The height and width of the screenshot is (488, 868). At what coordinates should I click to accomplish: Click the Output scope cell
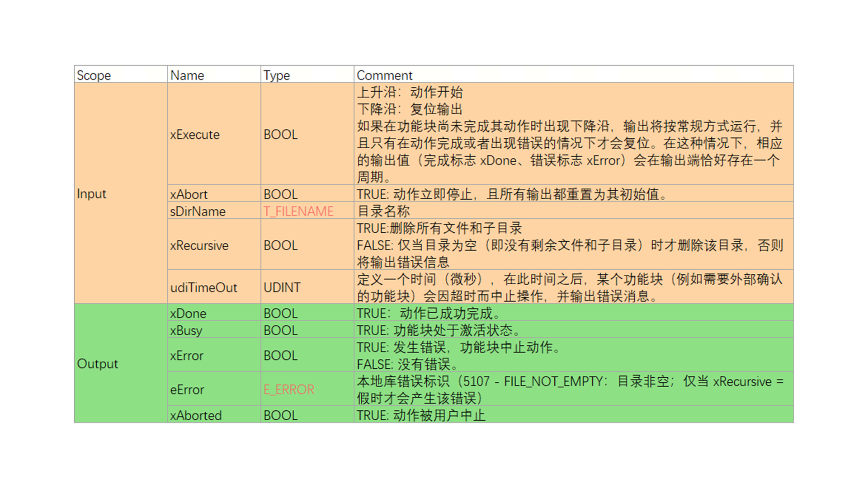(x=98, y=364)
